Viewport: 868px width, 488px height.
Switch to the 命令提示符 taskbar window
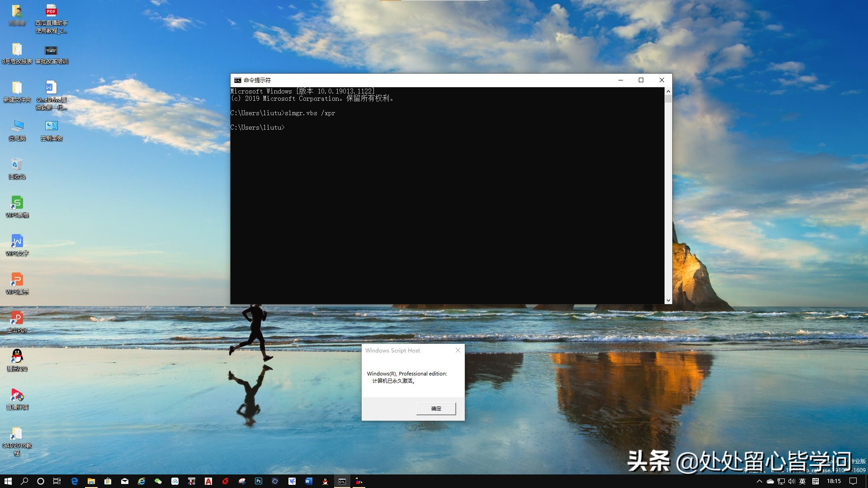[x=342, y=481]
